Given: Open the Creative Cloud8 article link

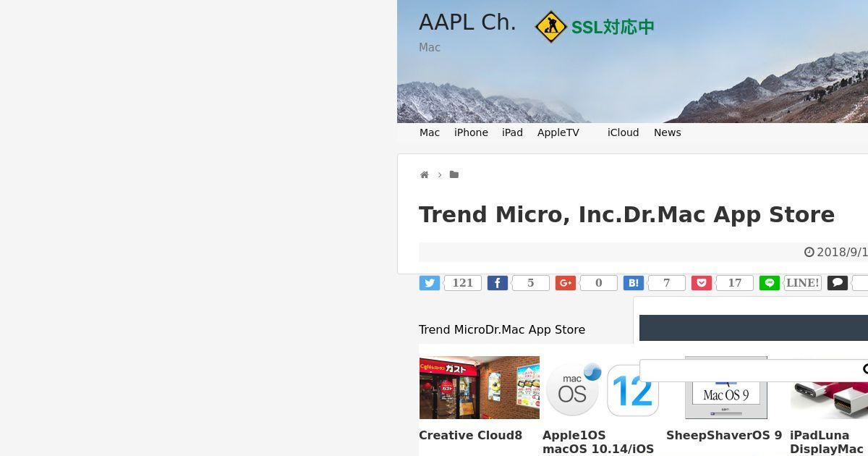Looking at the screenshot, I should (470, 436).
